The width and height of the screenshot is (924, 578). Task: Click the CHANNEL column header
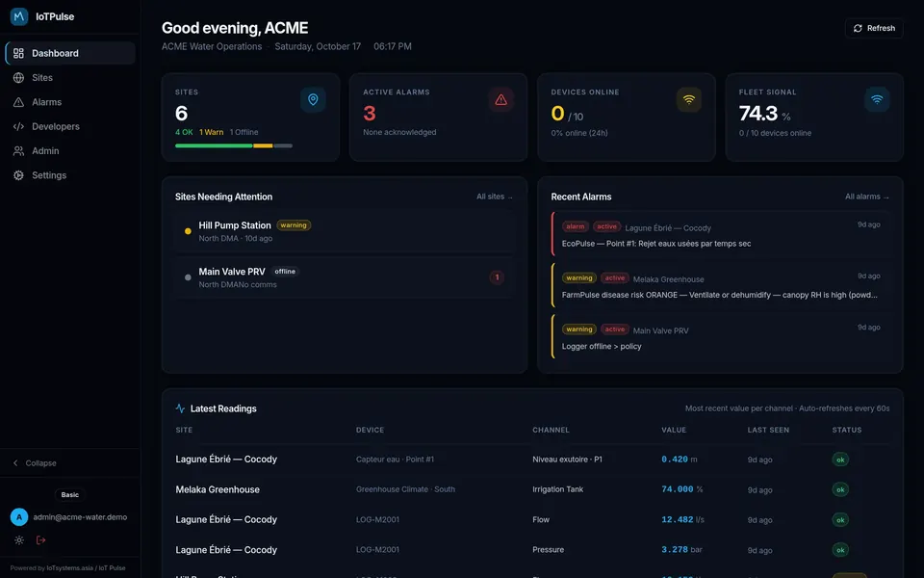pyautogui.click(x=551, y=430)
